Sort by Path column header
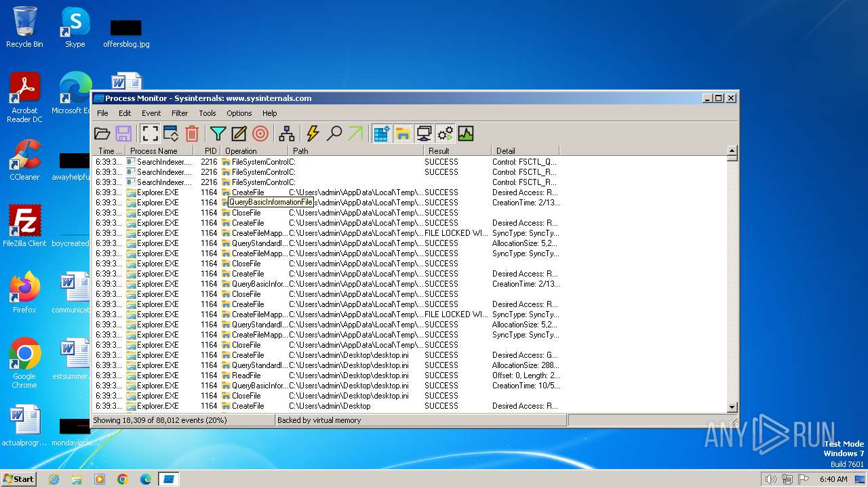Image resolution: width=868 pixels, height=488 pixels. coord(356,150)
